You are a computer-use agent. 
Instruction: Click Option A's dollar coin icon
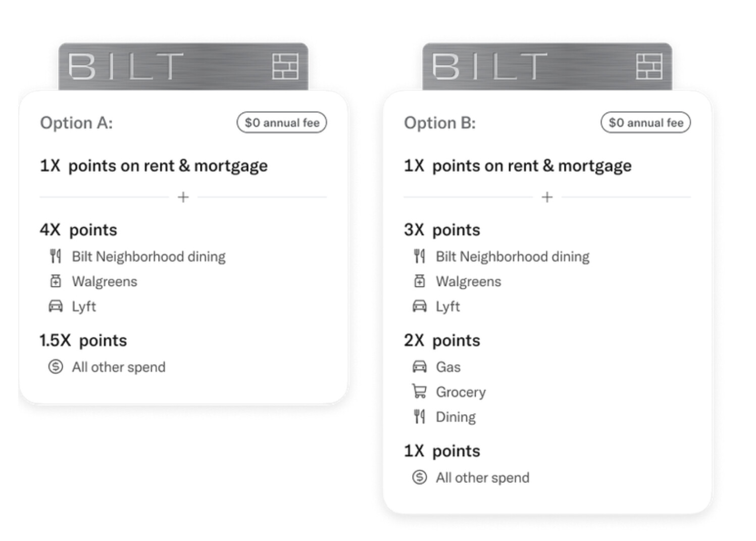(56, 367)
